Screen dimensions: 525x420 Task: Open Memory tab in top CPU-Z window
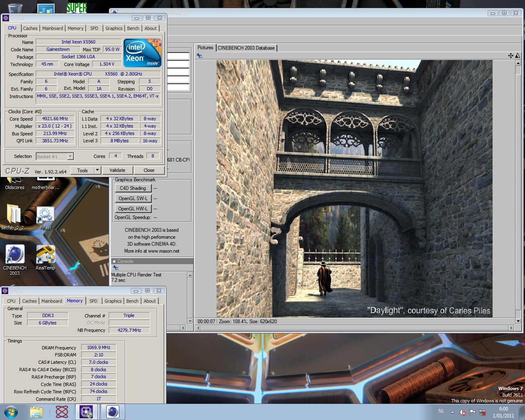click(x=75, y=28)
